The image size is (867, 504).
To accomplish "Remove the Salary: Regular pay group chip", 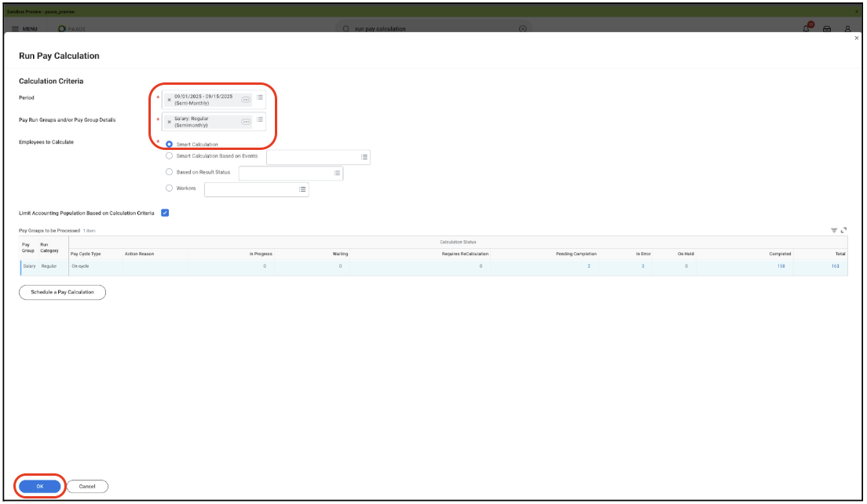I will [x=169, y=122].
